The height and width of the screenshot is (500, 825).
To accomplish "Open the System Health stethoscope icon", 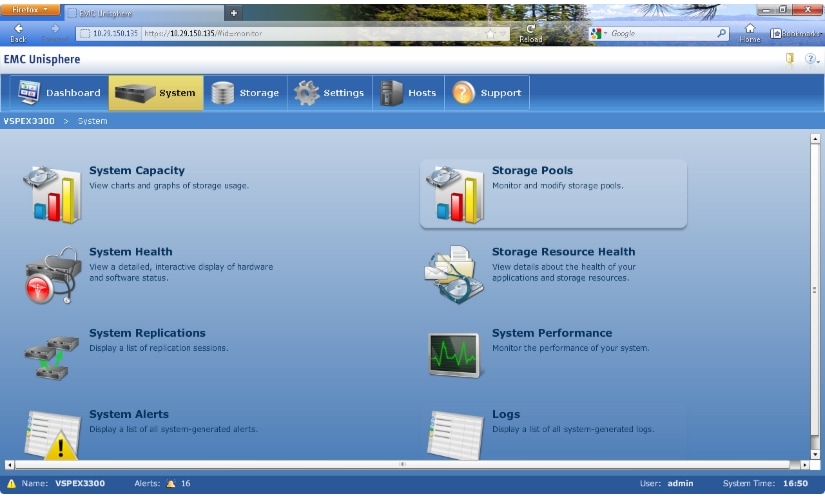I will pos(51,275).
